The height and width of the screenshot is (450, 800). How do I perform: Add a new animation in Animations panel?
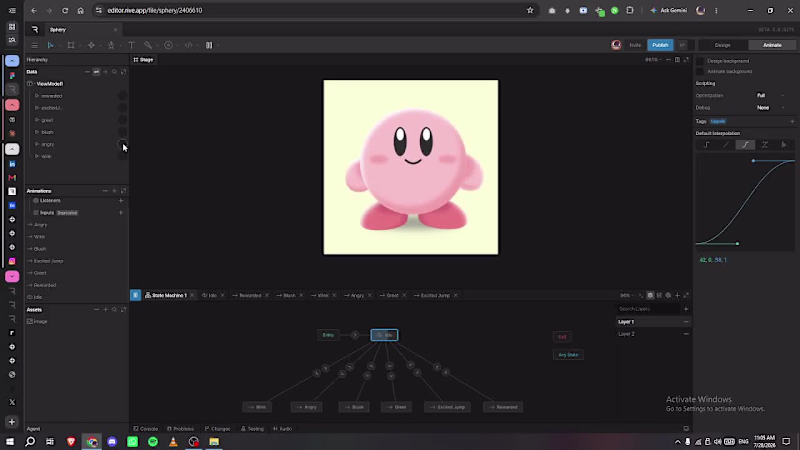(x=114, y=191)
